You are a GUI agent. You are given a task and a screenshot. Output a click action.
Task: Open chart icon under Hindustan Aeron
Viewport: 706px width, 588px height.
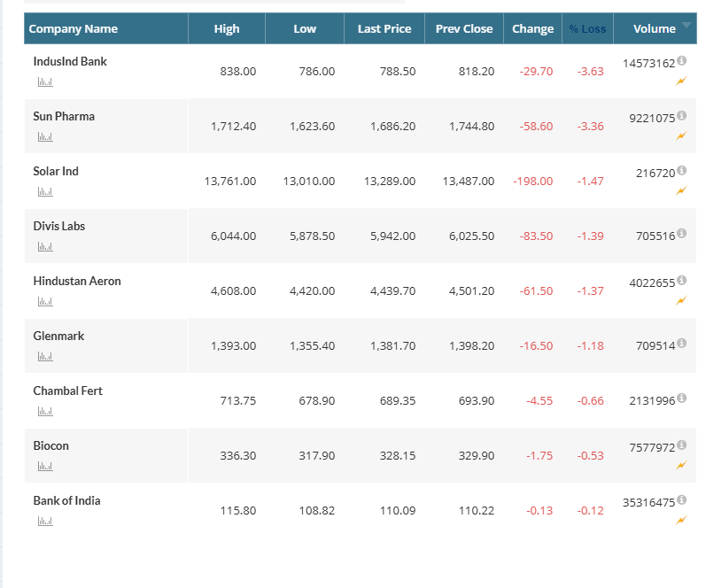point(45,302)
